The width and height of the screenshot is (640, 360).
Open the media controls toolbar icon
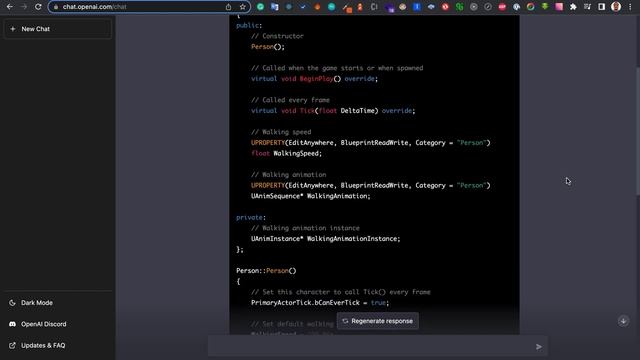point(587,7)
